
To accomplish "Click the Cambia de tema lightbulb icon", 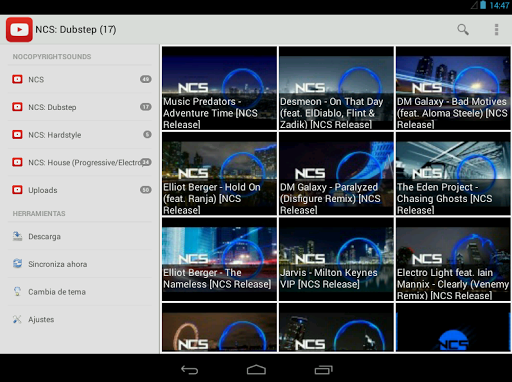I will pyautogui.click(x=17, y=292).
